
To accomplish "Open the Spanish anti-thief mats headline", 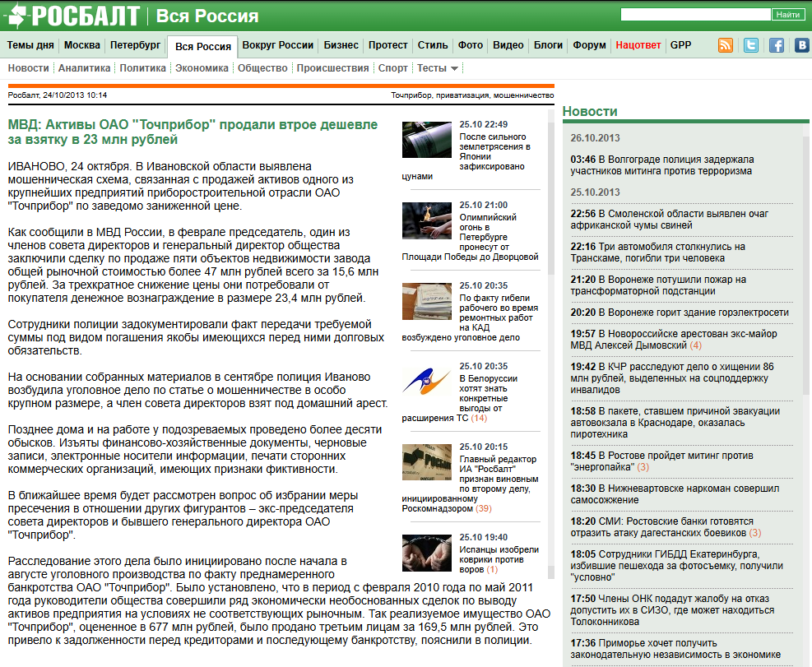I will pos(499,559).
